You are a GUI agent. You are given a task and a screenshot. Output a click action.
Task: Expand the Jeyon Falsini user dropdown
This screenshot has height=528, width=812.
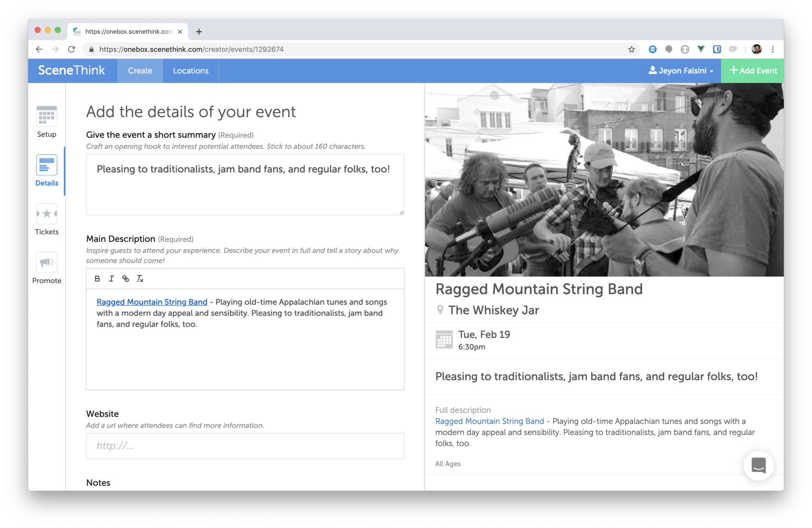(x=681, y=71)
